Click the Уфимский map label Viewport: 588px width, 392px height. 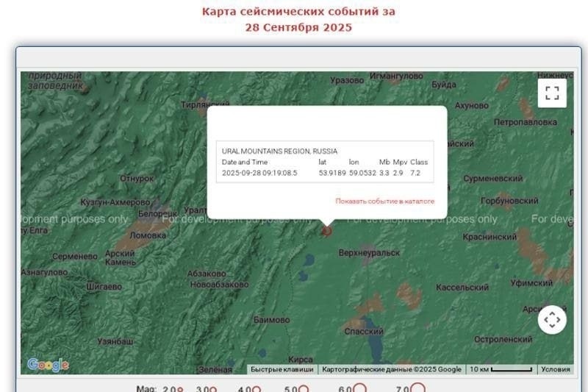coord(531,283)
